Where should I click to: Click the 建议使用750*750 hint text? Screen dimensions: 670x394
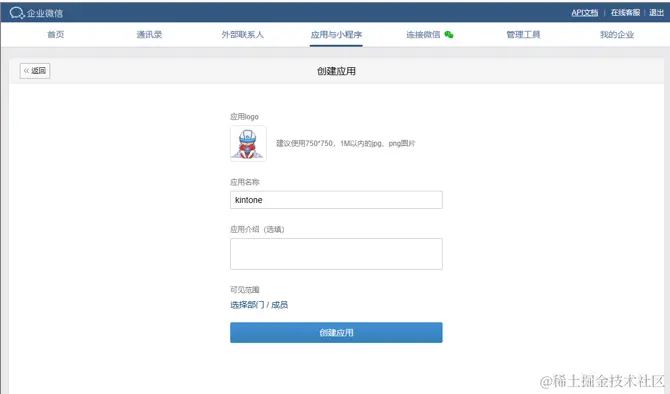(x=345, y=144)
